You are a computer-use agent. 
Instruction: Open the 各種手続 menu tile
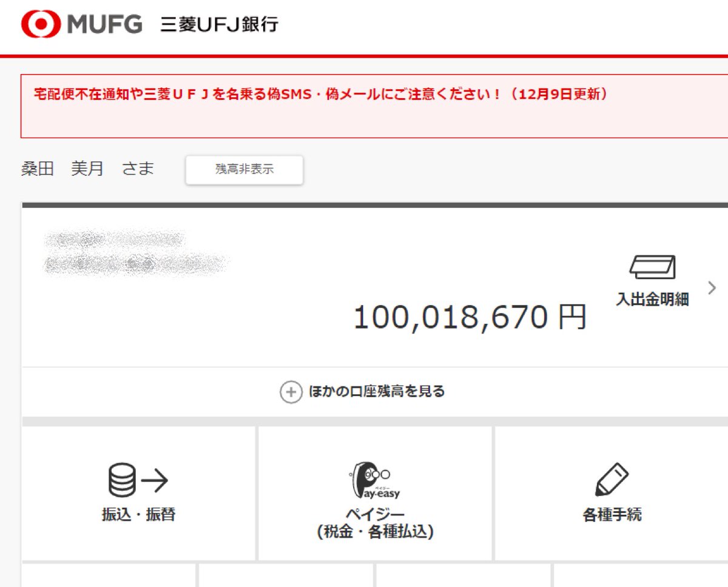point(612,493)
